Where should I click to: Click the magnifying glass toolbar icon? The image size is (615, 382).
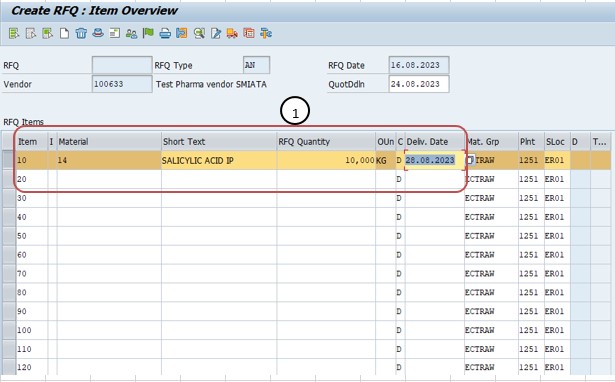click(199, 33)
